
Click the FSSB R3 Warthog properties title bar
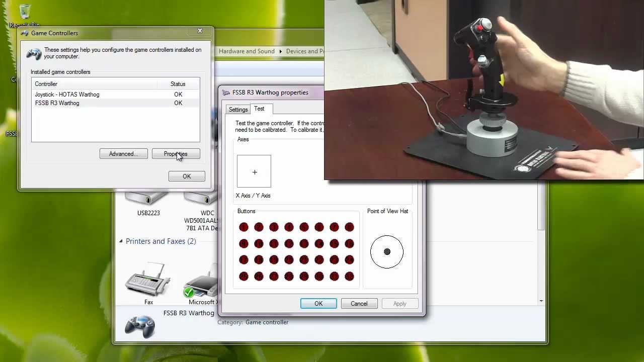pyautogui.click(x=272, y=93)
